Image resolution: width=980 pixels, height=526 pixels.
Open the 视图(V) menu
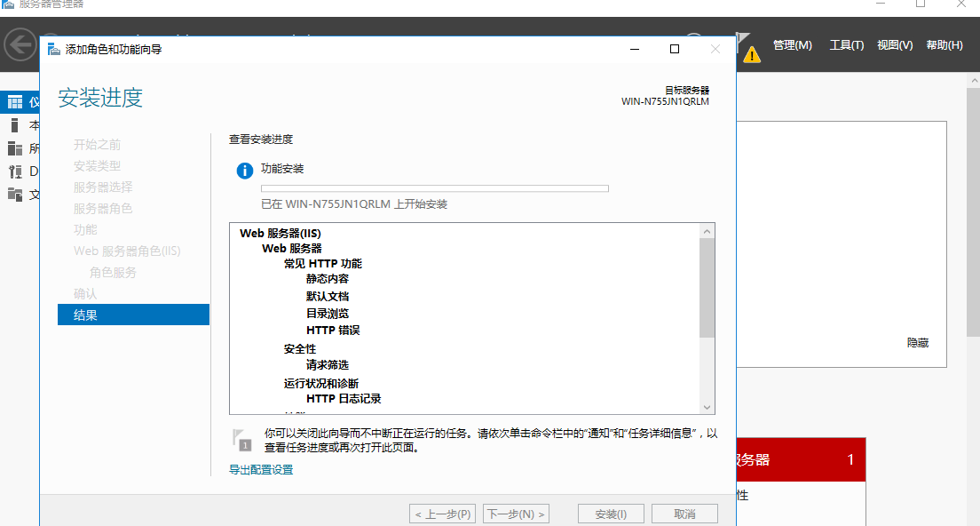tap(895, 45)
